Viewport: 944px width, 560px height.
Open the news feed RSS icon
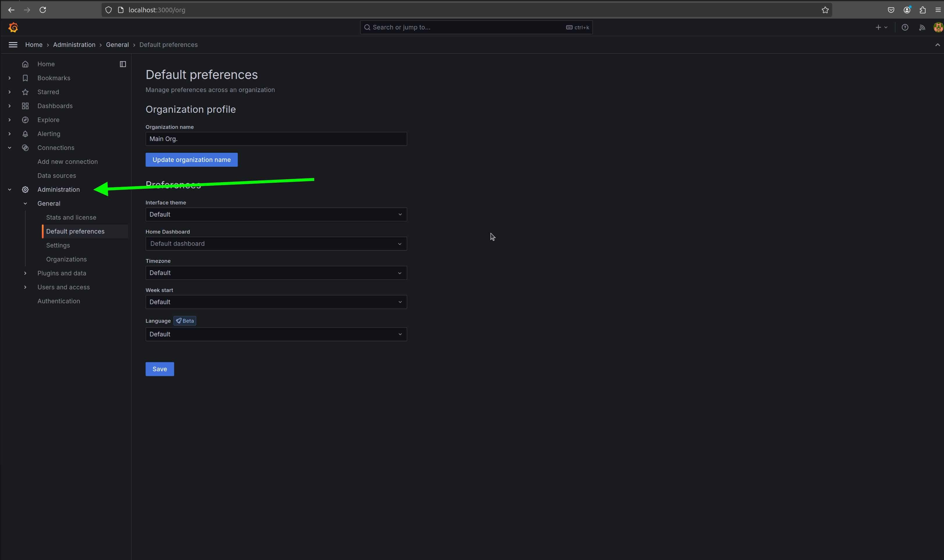pos(922,27)
